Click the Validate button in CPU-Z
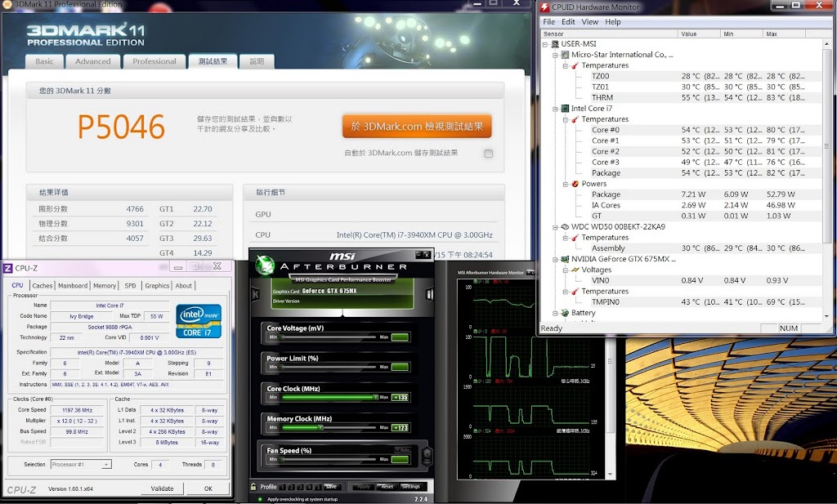Image resolution: width=837 pixels, height=504 pixels. click(163, 488)
